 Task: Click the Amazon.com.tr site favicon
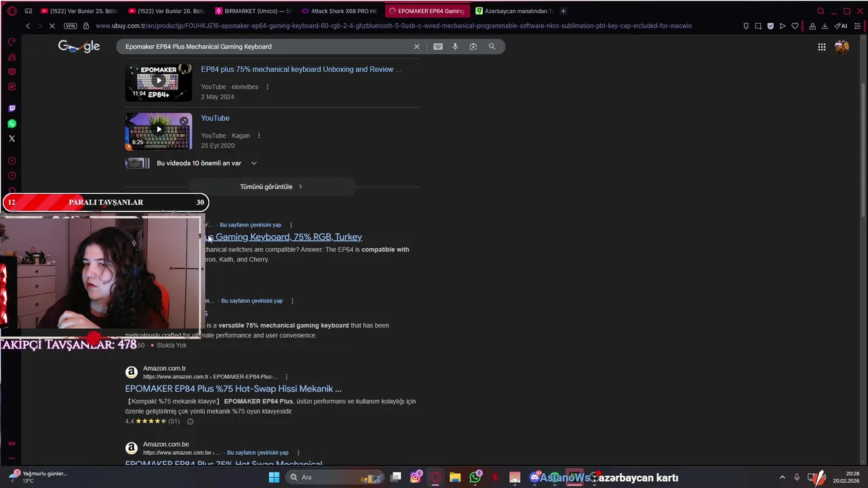coord(132,372)
